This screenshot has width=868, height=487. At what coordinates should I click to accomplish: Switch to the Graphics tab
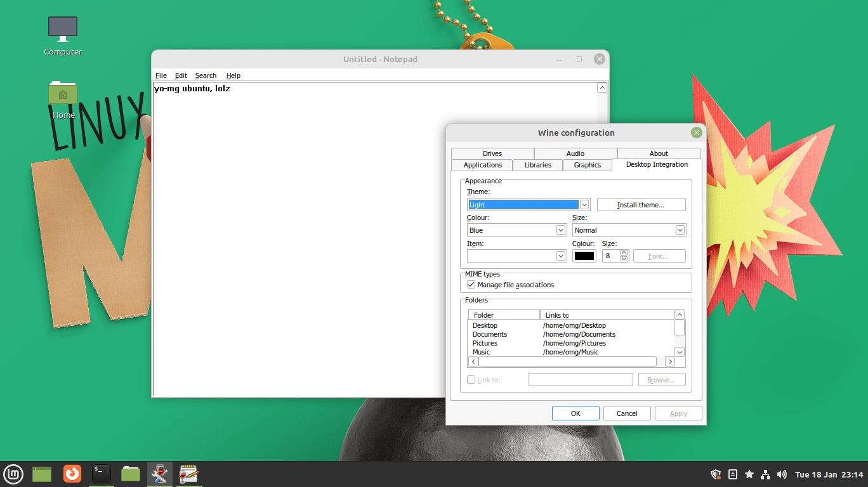click(x=588, y=165)
